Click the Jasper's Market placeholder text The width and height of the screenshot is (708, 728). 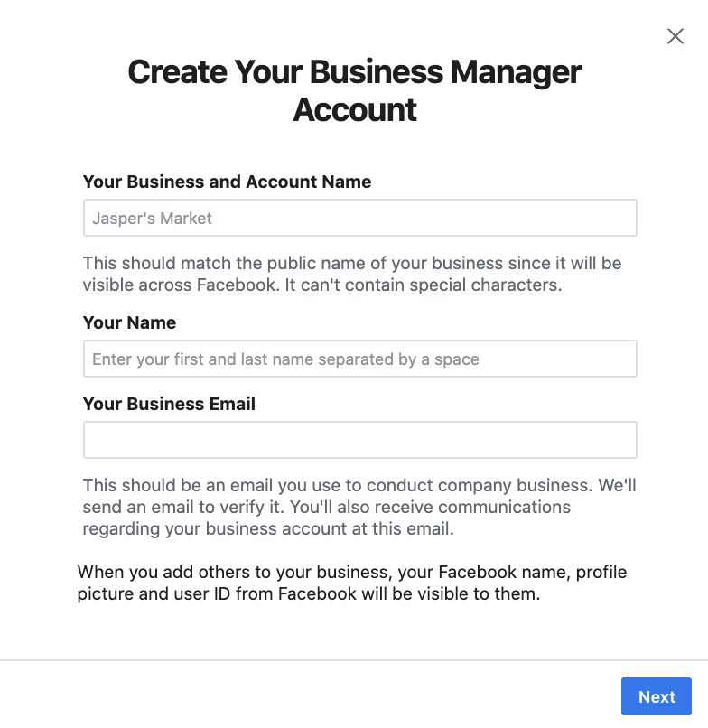pos(152,219)
